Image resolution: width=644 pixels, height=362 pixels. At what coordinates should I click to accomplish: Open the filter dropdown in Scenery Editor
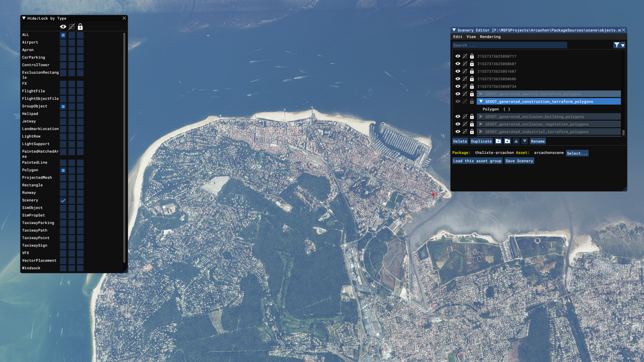pos(619,45)
